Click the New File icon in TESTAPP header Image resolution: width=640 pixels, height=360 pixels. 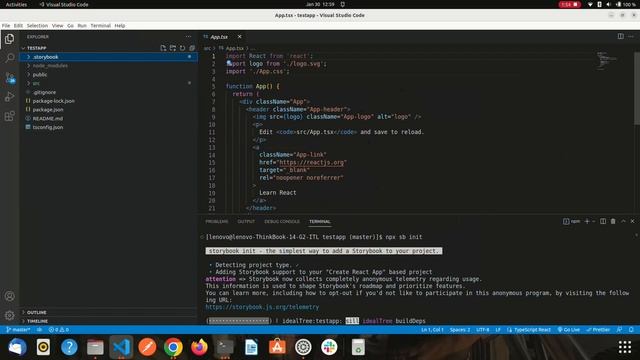163,48
